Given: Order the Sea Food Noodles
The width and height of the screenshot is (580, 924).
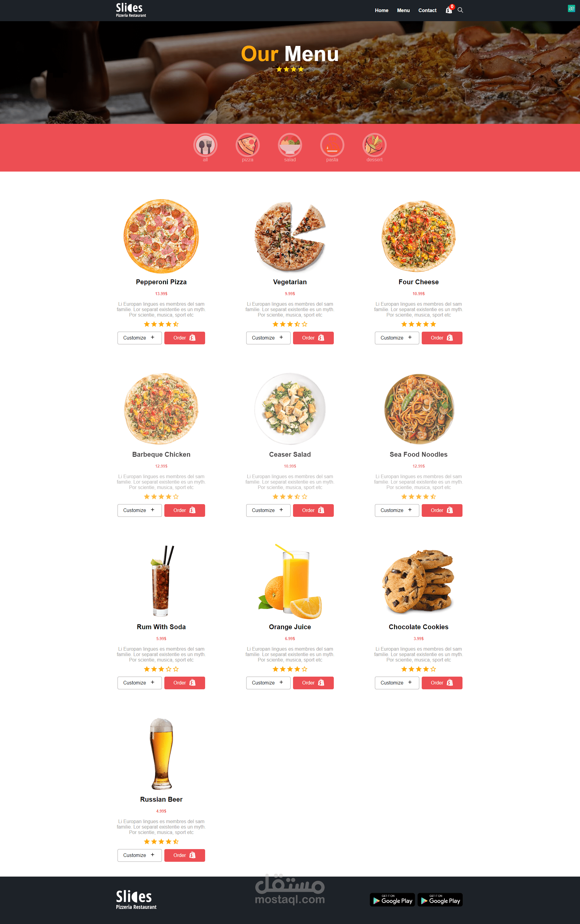Looking at the screenshot, I should pyautogui.click(x=442, y=510).
